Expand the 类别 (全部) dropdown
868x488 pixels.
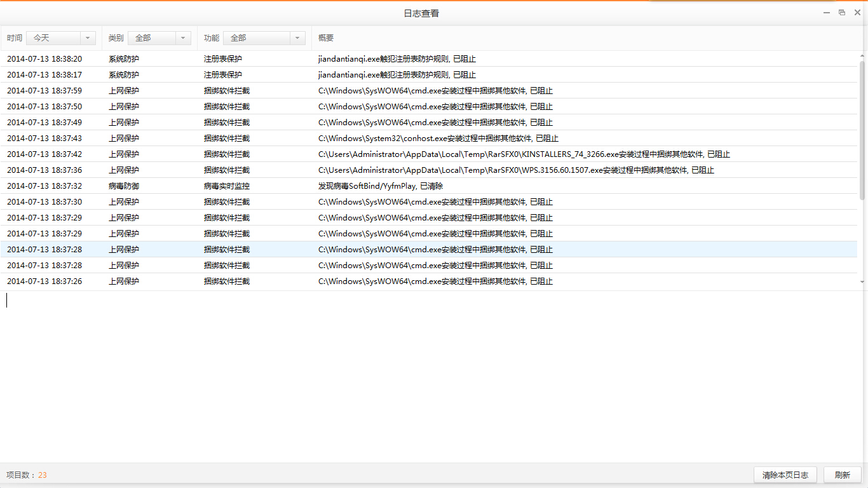pos(159,38)
